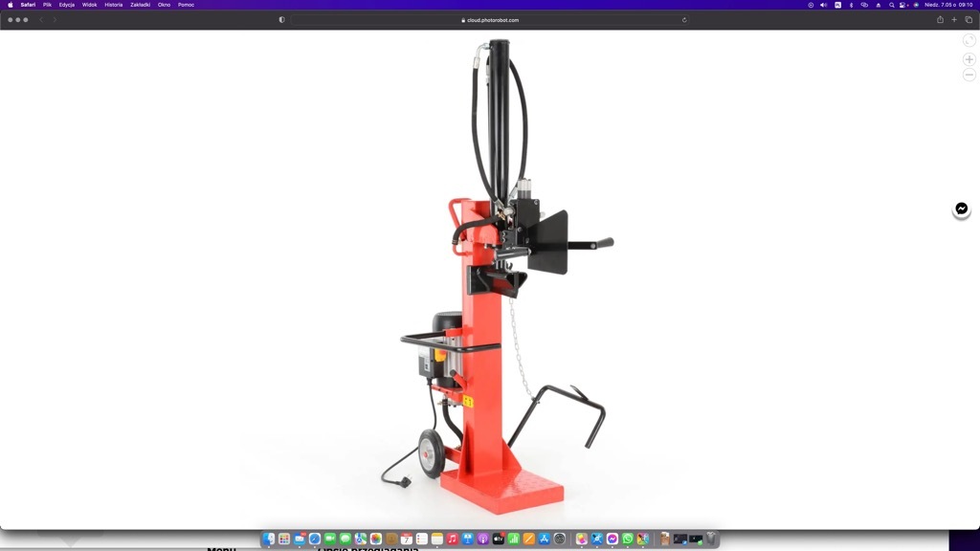980x551 pixels.
Task: Open the Messenger chat bubble
Action: point(961,209)
